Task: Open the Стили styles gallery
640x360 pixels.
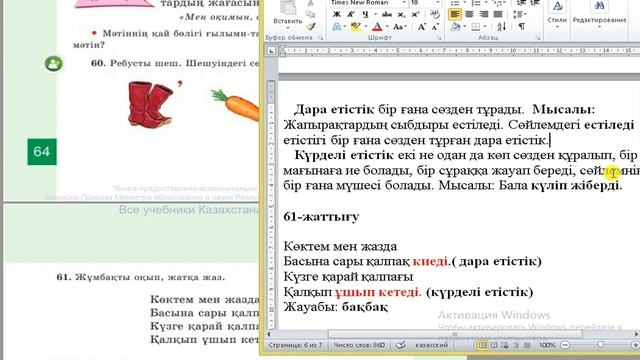Action: (x=557, y=14)
